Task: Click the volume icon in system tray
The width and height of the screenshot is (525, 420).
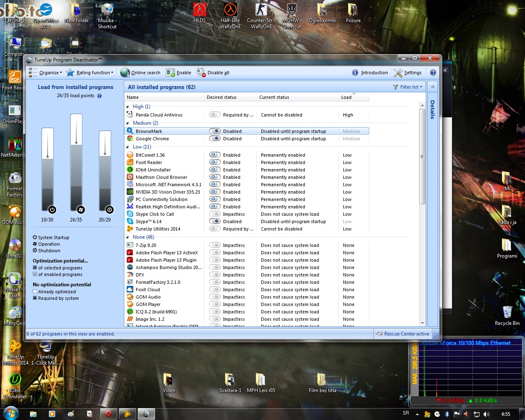Action: point(486,414)
